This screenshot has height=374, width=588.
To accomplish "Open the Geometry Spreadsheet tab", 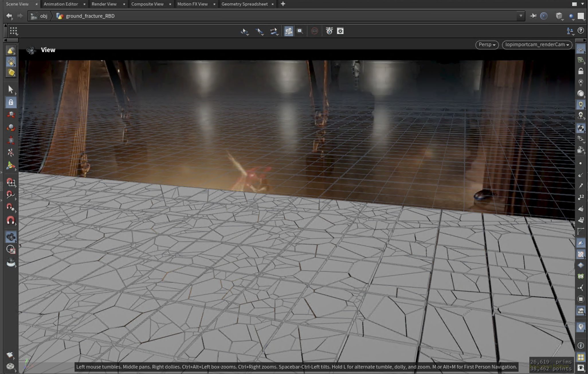I will pyautogui.click(x=244, y=4).
